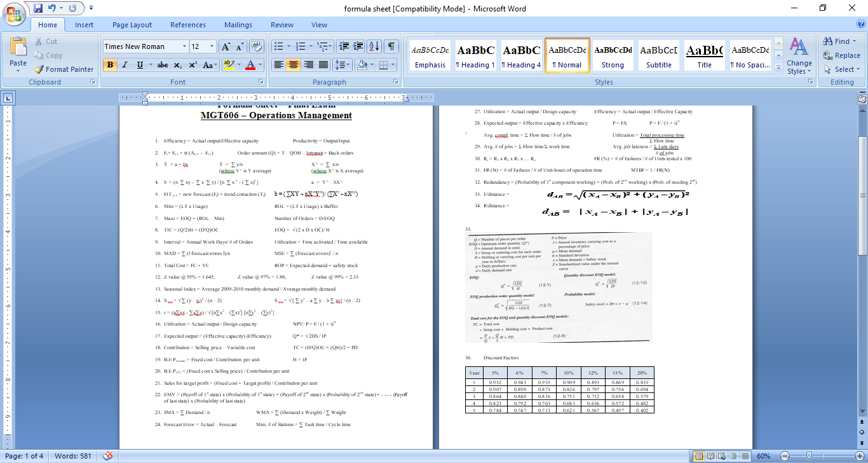
Task: Activate the Format Painter
Action: pyautogui.click(x=64, y=69)
